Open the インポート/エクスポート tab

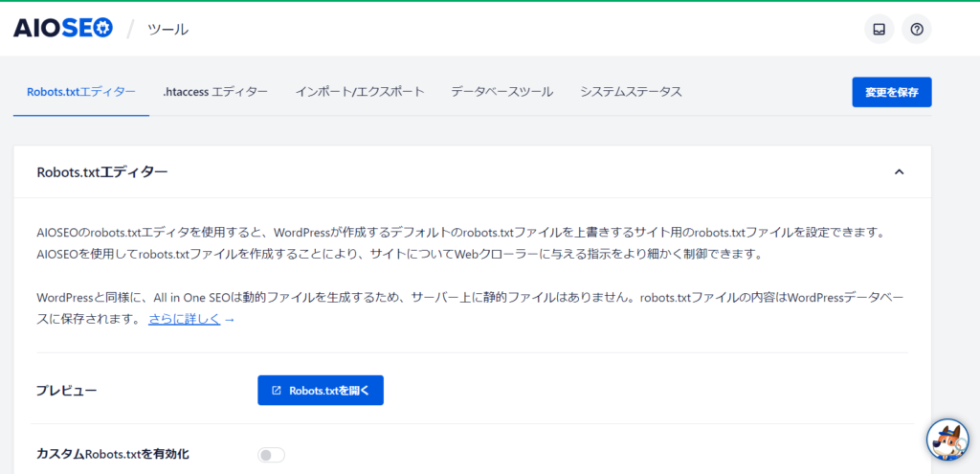pos(359,92)
